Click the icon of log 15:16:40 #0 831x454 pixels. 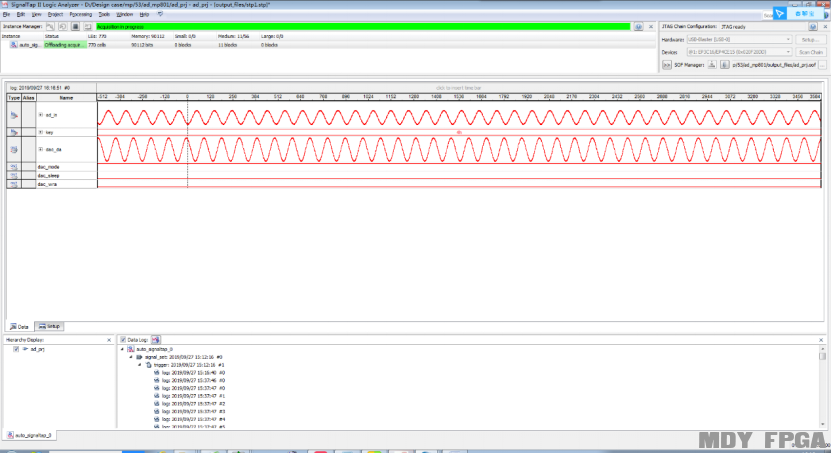point(156,373)
